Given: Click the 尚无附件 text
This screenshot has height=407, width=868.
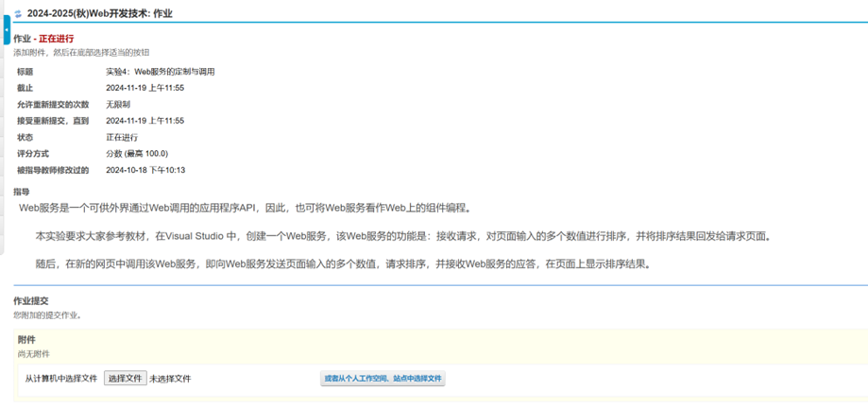Looking at the screenshot, I should (x=33, y=354).
